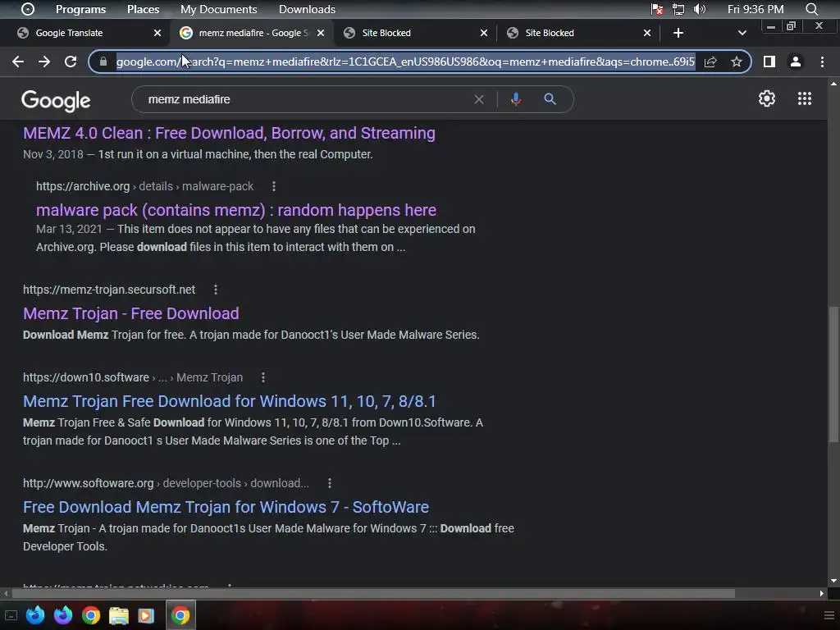
Task: Open Free Download Memz Trojan SoftoWare link
Action: pyautogui.click(x=226, y=507)
